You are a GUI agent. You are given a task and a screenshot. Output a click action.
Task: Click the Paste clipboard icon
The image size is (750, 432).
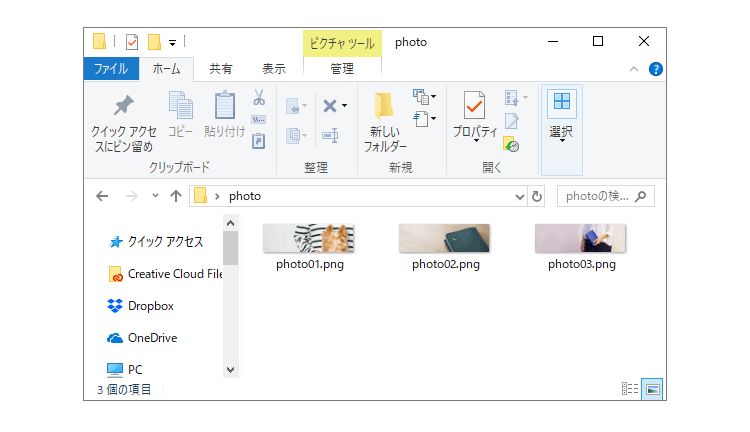coord(224,105)
